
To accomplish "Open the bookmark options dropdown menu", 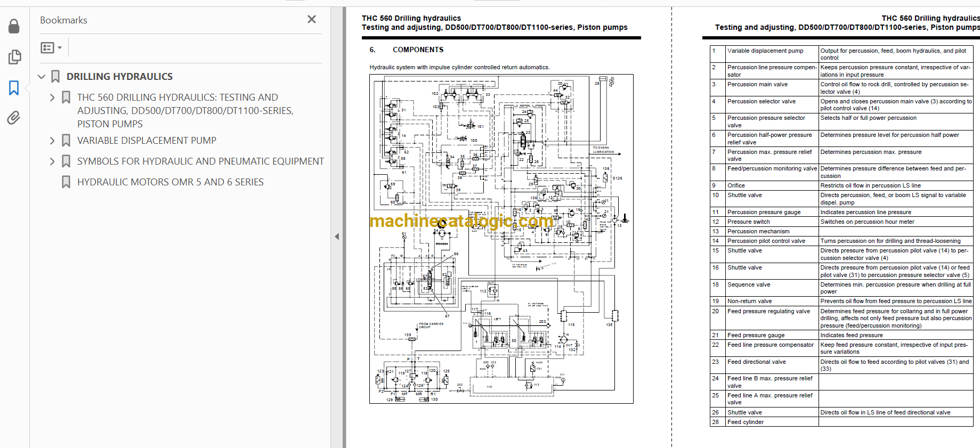I will click(x=51, y=48).
